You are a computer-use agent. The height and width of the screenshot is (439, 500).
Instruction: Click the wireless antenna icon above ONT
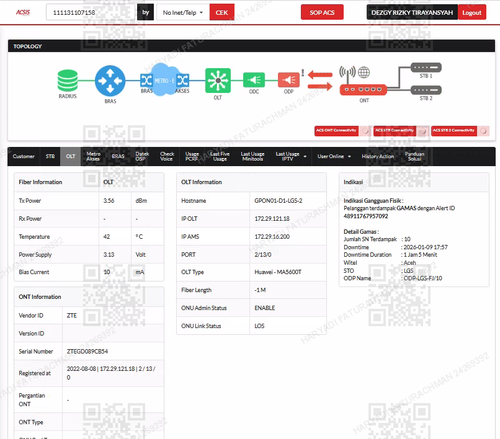click(347, 73)
